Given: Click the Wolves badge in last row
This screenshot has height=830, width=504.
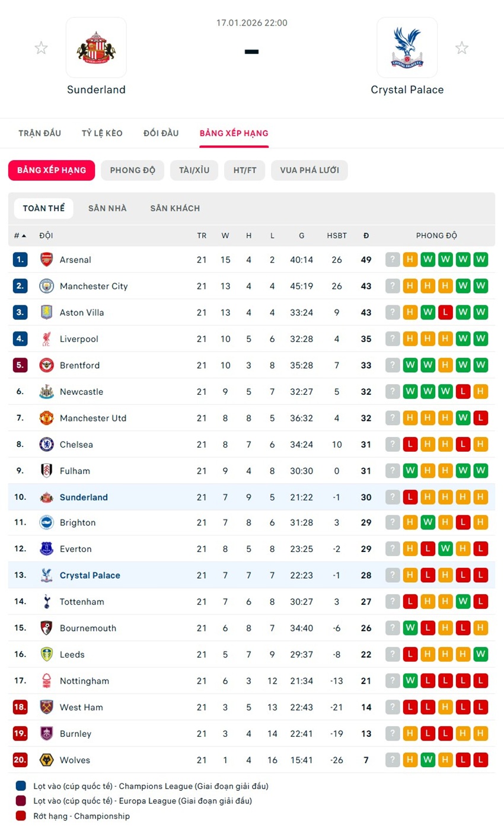Looking at the screenshot, I should tap(46, 760).
